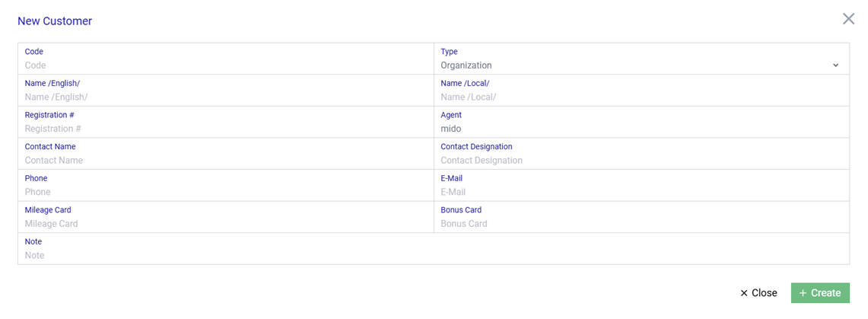Click the Code input field

pyautogui.click(x=225, y=65)
